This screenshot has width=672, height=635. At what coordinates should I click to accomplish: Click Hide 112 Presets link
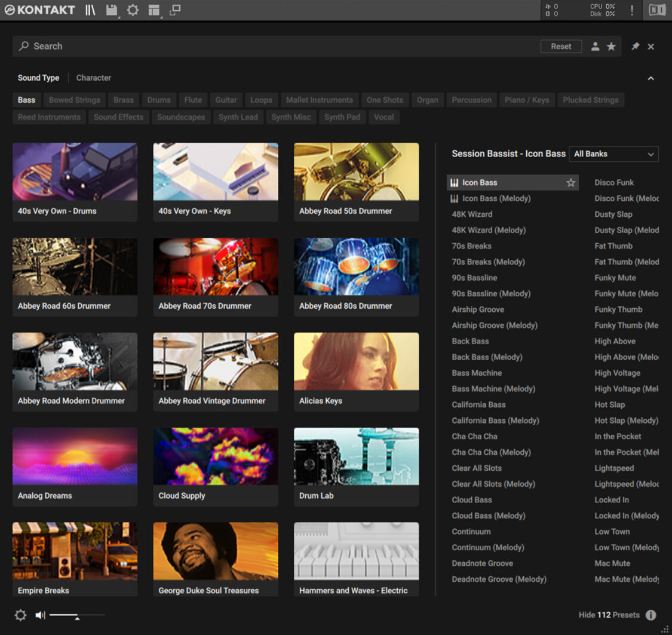609,615
